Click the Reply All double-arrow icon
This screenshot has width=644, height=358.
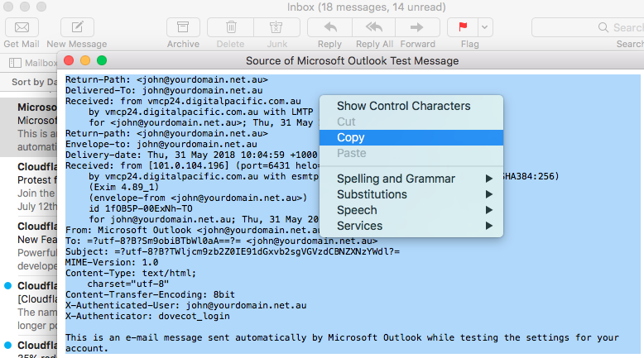pyautogui.click(x=374, y=27)
